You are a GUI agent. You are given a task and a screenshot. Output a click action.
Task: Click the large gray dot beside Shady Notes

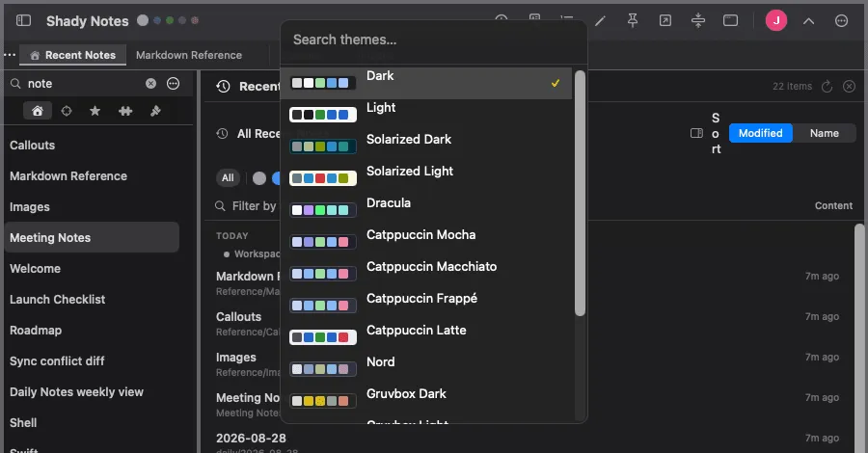pos(143,20)
